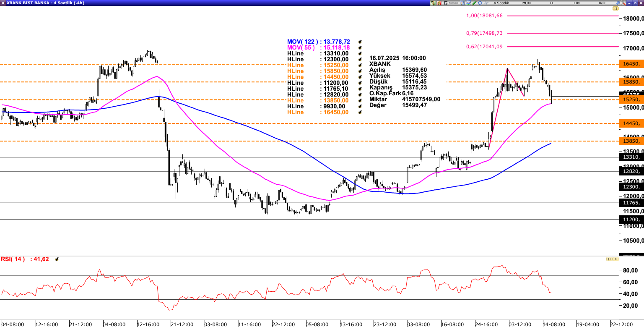Click the 15250 orange price axis label

coord(631,99)
